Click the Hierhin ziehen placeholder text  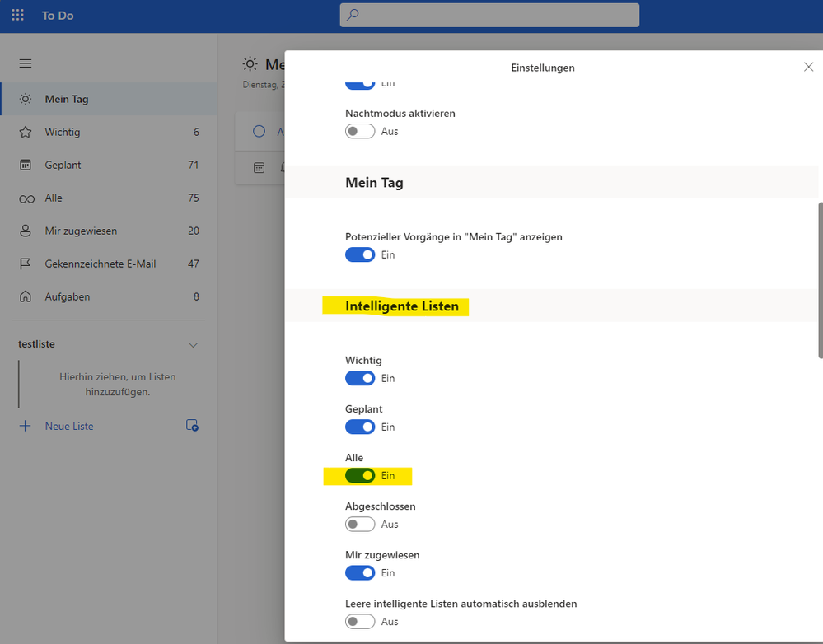pyautogui.click(x=118, y=385)
